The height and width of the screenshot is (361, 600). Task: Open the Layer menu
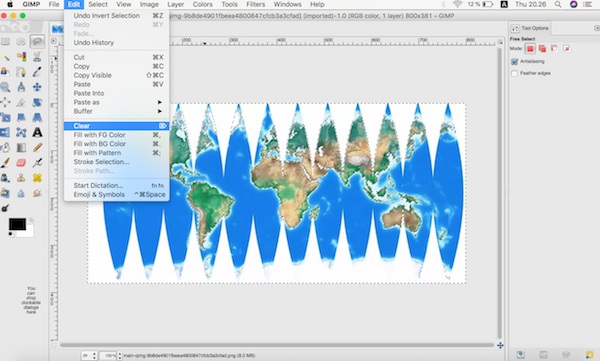tap(176, 5)
